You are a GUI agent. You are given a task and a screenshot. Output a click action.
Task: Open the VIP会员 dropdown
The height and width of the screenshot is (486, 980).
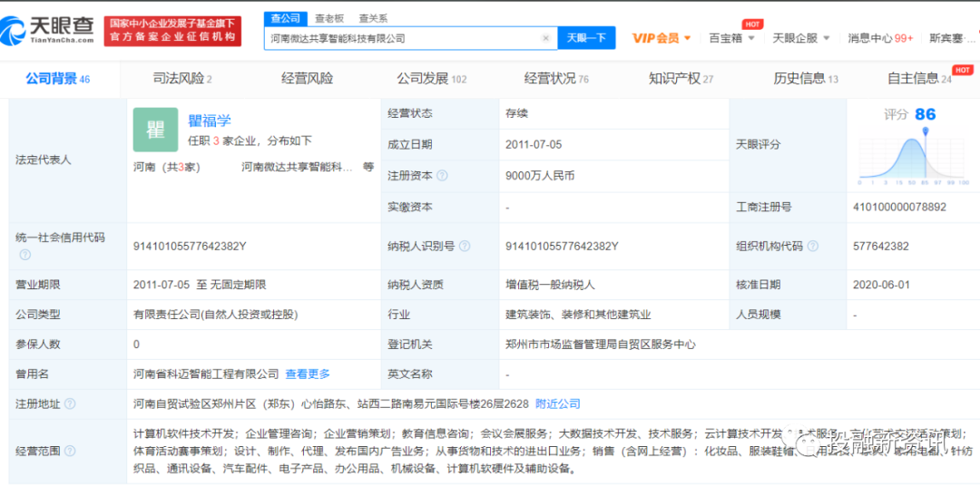point(661,38)
